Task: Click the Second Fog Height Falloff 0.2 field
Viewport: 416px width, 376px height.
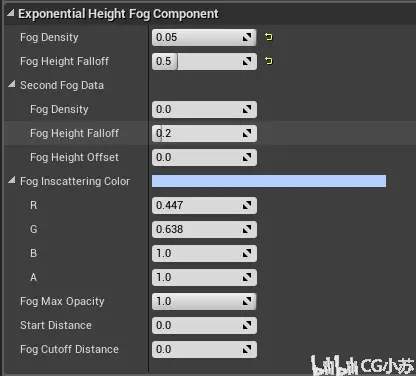Action: [x=204, y=133]
